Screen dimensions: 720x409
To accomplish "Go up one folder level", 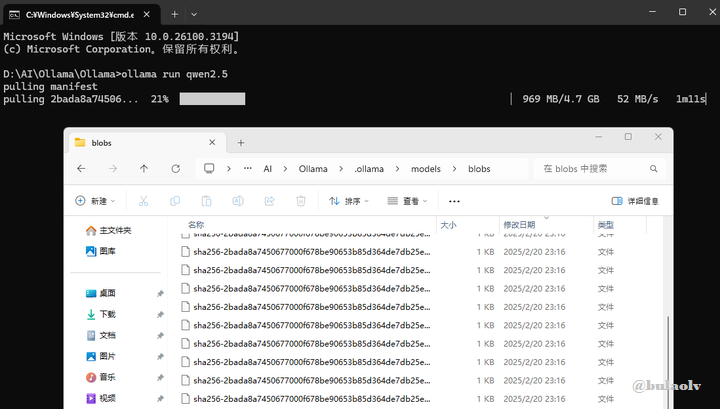I will [x=144, y=169].
